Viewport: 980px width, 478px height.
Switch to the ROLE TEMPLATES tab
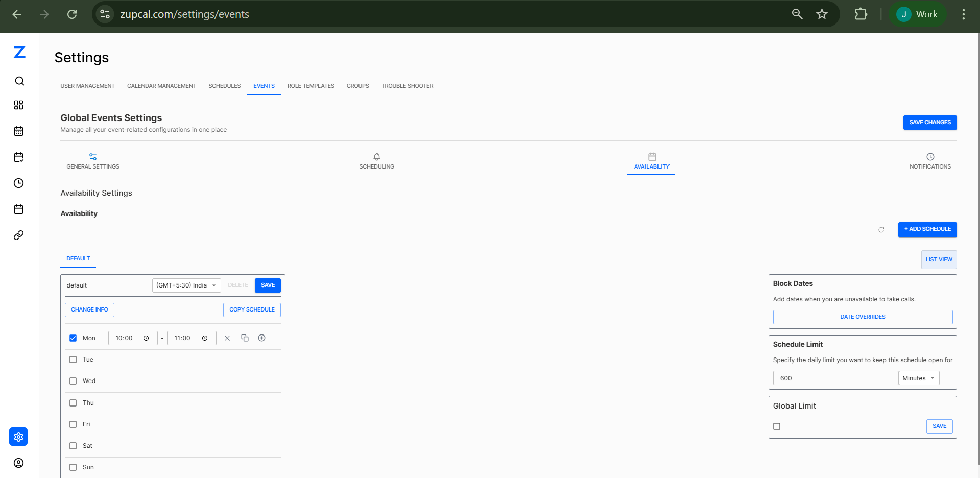(x=310, y=86)
